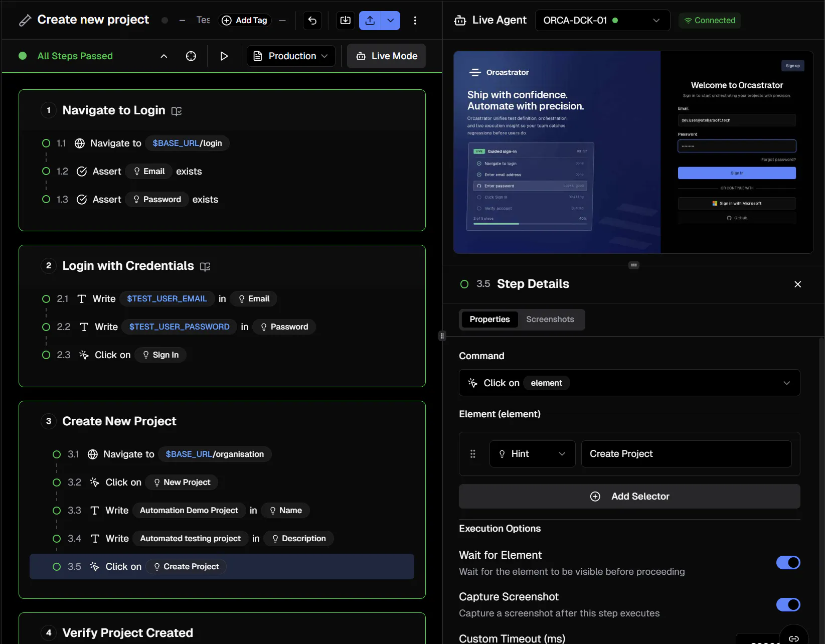The image size is (825, 644).
Task: Collapse the All Steps Passed chevron
Action: click(x=164, y=56)
